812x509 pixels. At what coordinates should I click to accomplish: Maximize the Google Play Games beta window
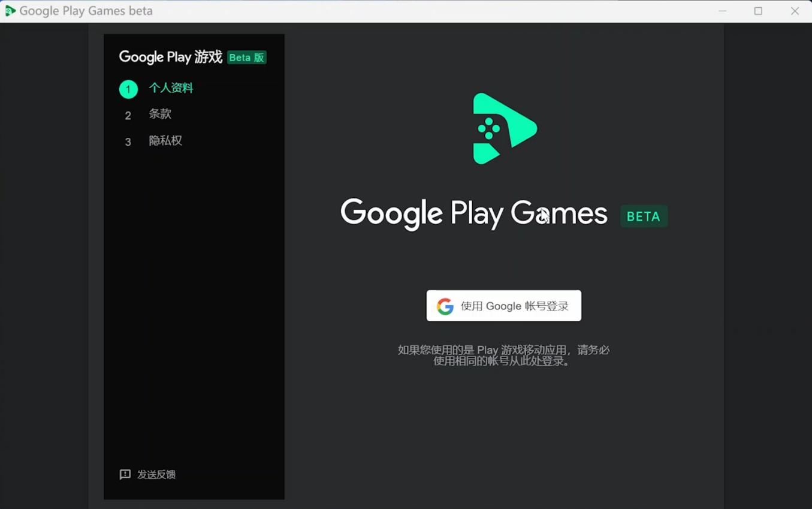(759, 11)
